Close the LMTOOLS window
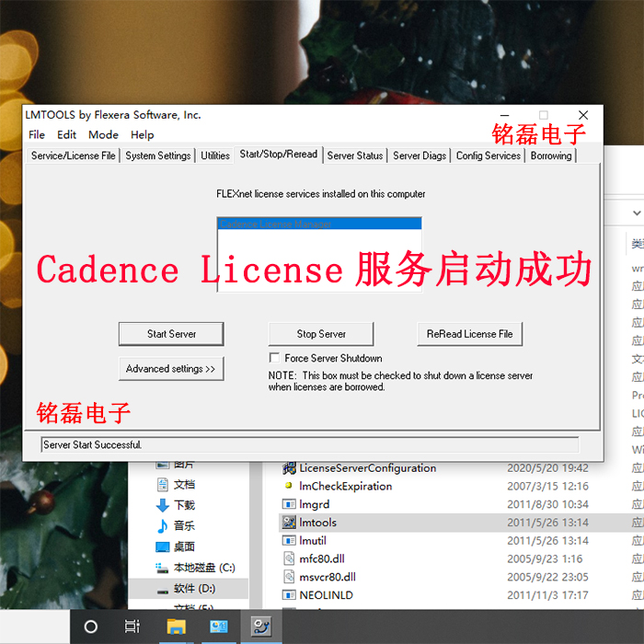Image resolution: width=644 pixels, height=644 pixels. point(582,115)
